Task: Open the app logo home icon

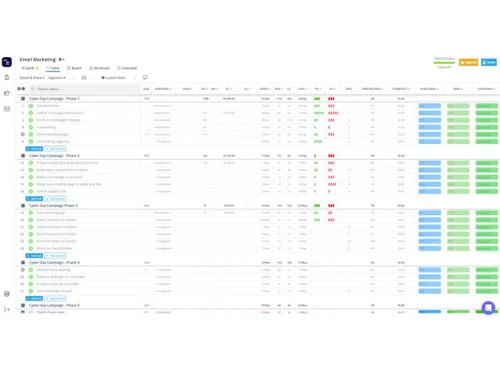Action: point(7,62)
